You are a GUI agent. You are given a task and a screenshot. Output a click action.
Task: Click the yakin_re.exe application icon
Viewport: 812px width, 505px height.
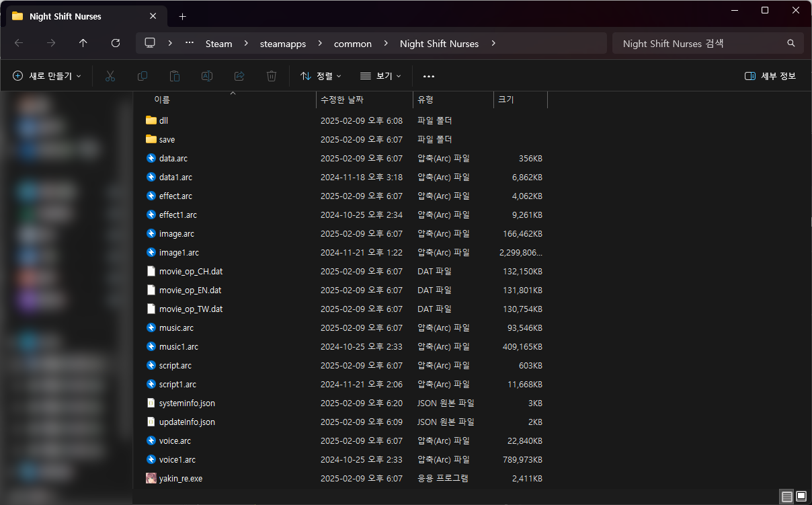pos(151,478)
